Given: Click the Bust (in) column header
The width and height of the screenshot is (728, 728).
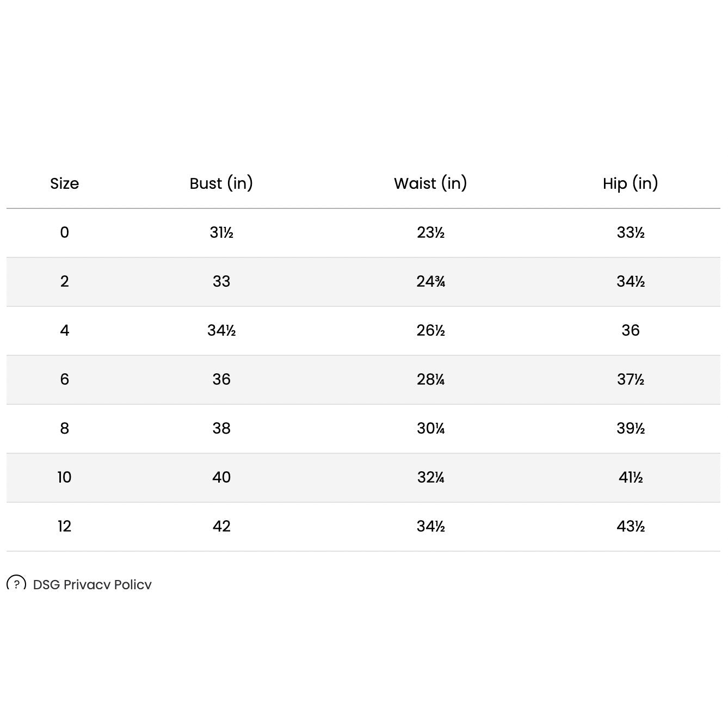Looking at the screenshot, I should pos(221,183).
